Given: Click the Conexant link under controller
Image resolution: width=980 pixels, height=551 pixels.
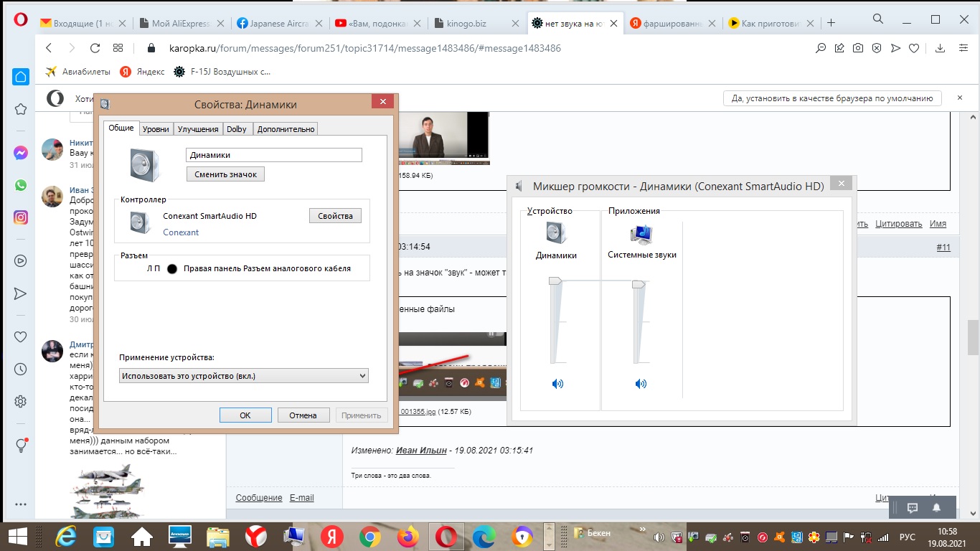Looking at the screenshot, I should click(181, 232).
